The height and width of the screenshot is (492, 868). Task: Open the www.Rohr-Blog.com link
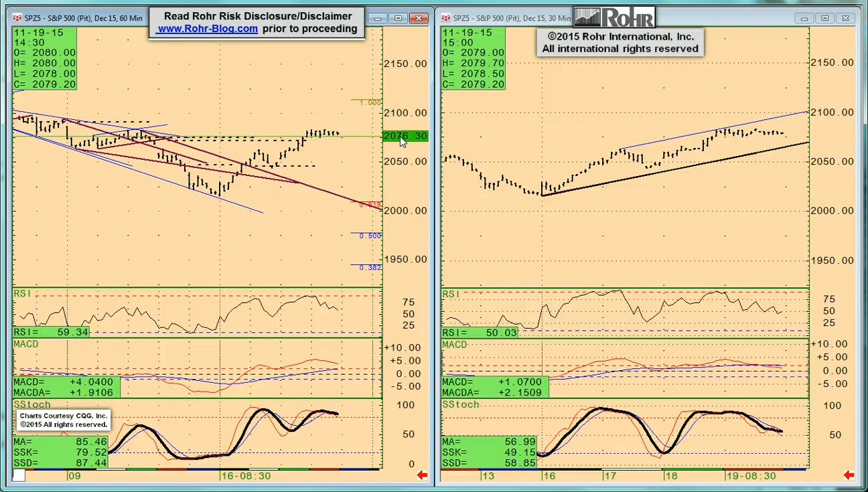click(208, 29)
